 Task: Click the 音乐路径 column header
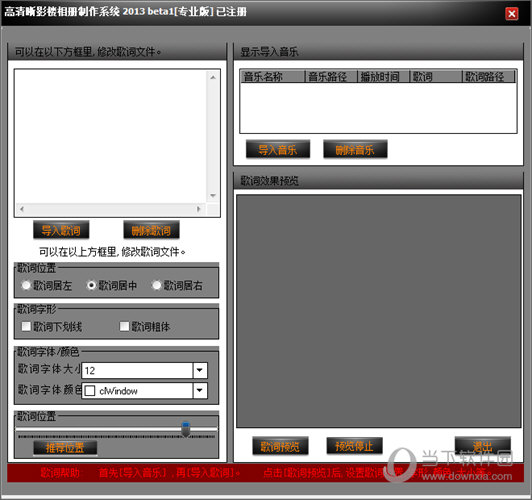tap(331, 76)
